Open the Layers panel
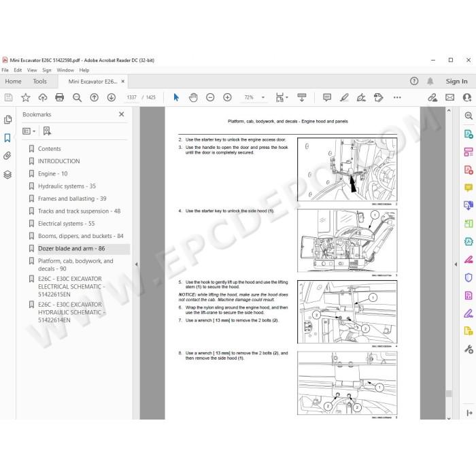This screenshot has width=476, height=476. (7, 175)
